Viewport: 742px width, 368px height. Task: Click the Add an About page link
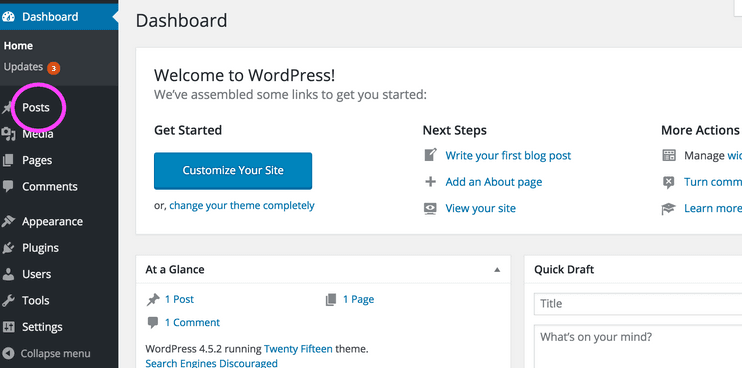494,182
